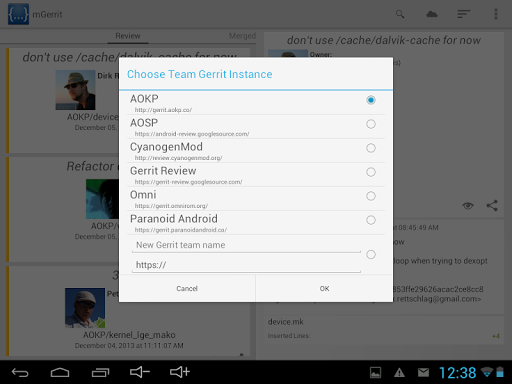Open the recent apps button
This screenshot has width=512, height=384.
pos(100,372)
